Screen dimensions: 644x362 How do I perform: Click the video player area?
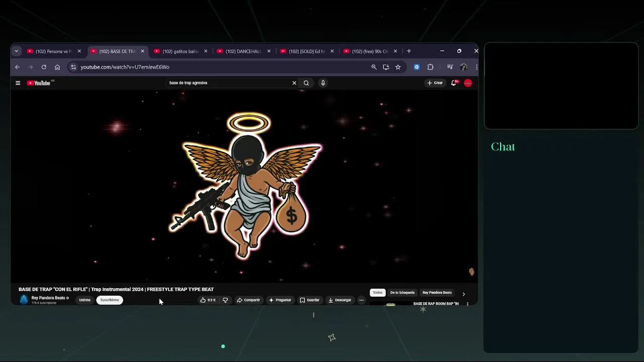[244, 186]
